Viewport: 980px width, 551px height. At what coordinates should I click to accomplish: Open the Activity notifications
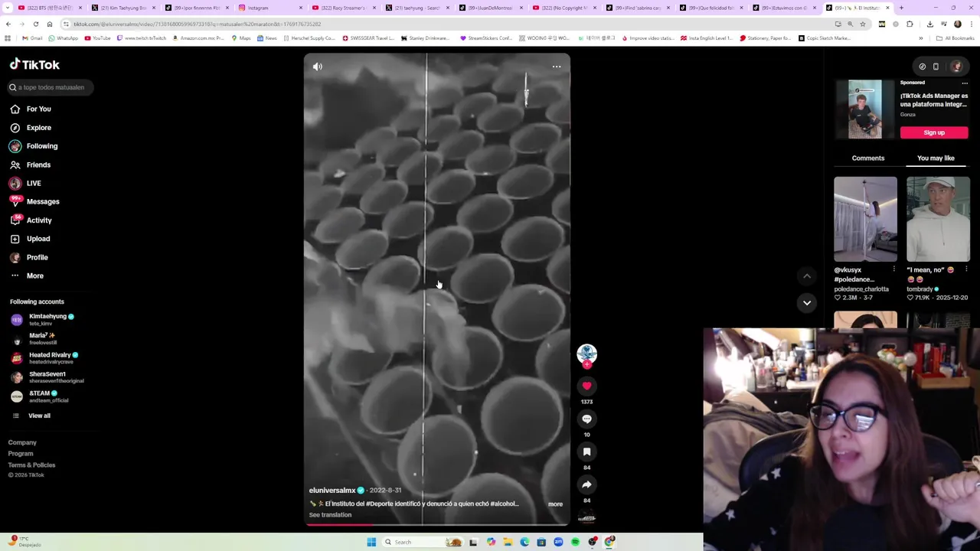tap(39, 220)
